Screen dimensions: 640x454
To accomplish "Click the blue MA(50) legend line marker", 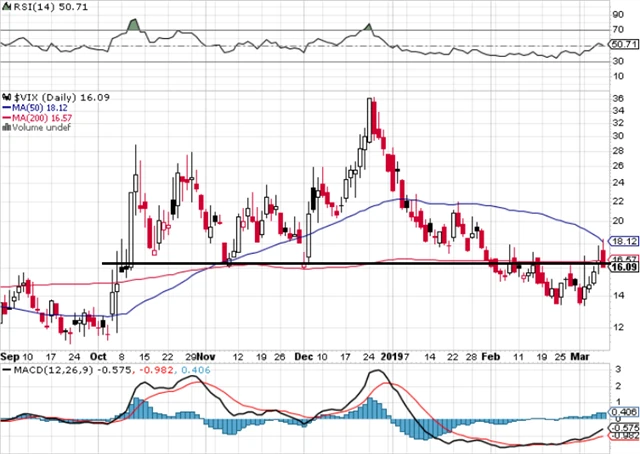I will click(7, 110).
